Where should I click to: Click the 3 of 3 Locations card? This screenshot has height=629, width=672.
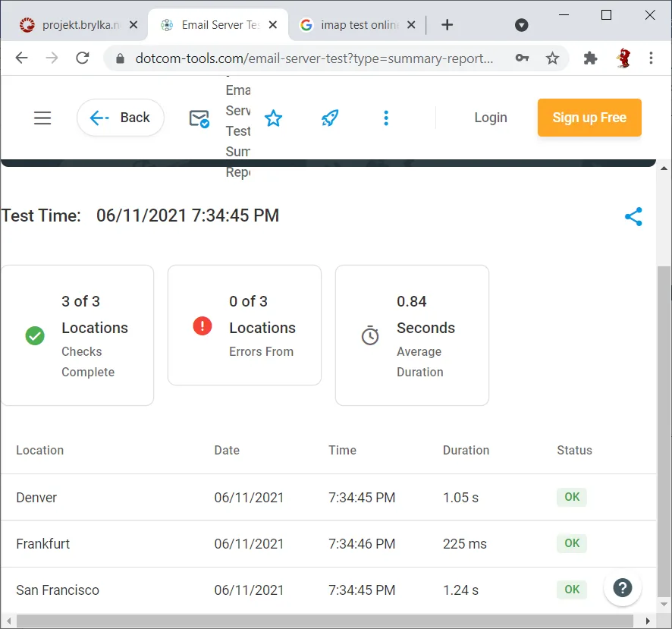[x=77, y=335]
